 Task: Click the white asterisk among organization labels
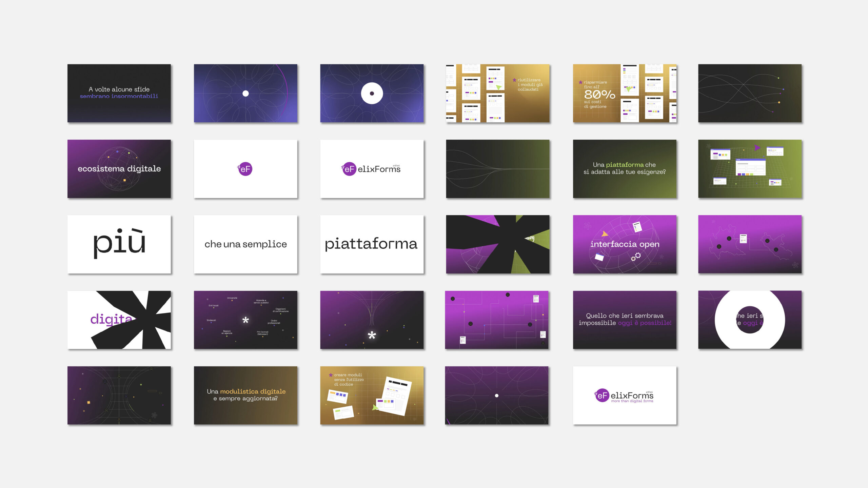click(245, 320)
